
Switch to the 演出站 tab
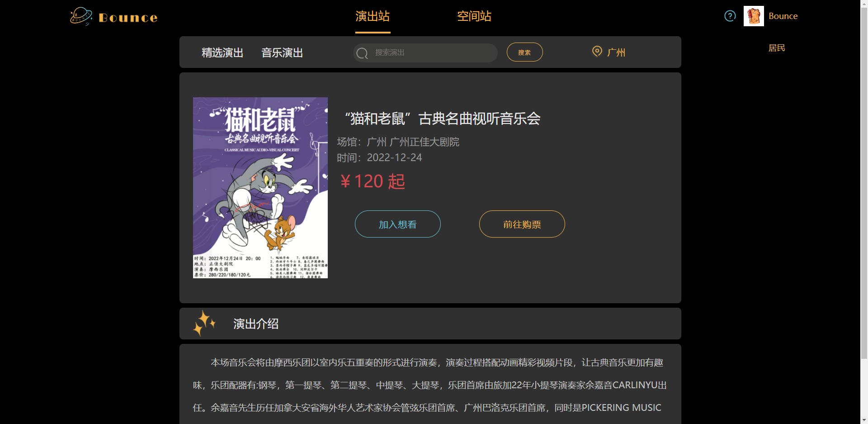[373, 17]
